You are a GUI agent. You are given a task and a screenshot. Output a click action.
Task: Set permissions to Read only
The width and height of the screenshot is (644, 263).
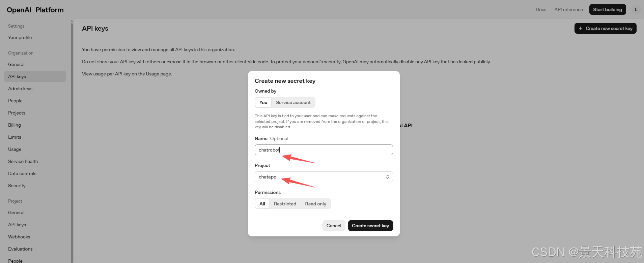tap(315, 204)
